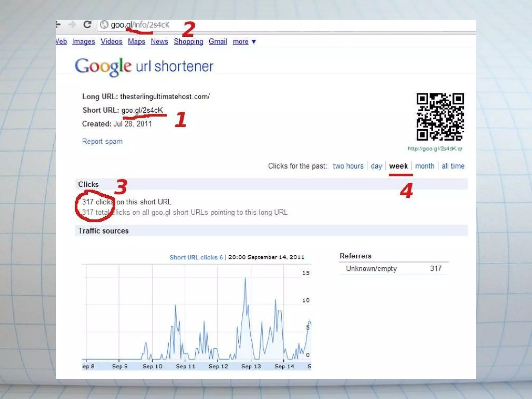Show clicks for the past two hours
The width and height of the screenshot is (532, 399).
[x=348, y=166]
